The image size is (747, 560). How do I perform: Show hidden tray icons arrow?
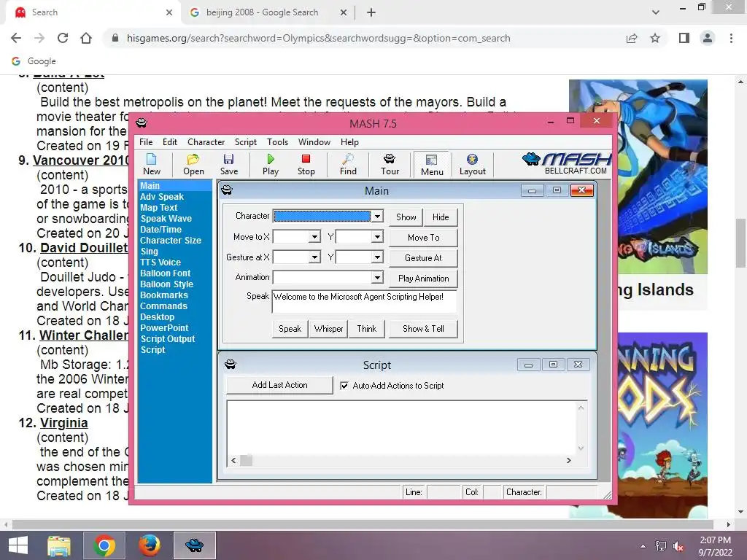(x=643, y=546)
